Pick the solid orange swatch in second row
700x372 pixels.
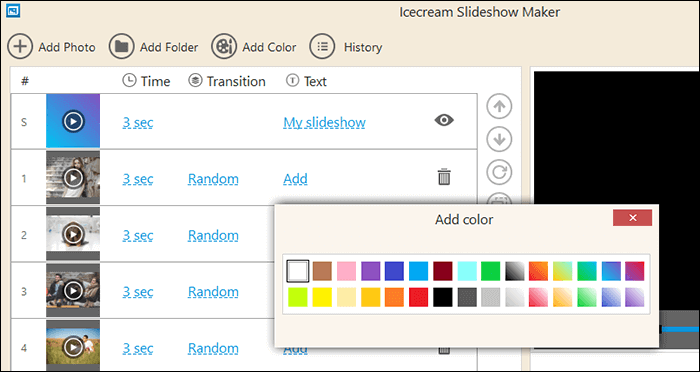pos(395,297)
